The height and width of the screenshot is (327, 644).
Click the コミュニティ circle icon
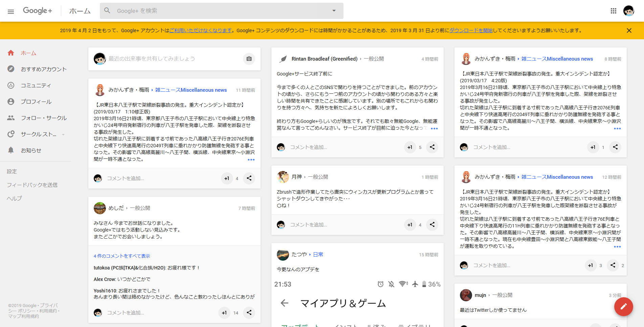tap(11, 85)
